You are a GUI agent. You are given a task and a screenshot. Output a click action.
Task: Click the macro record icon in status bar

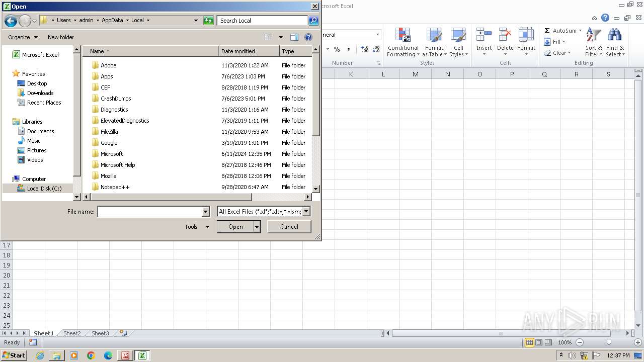[33, 342]
